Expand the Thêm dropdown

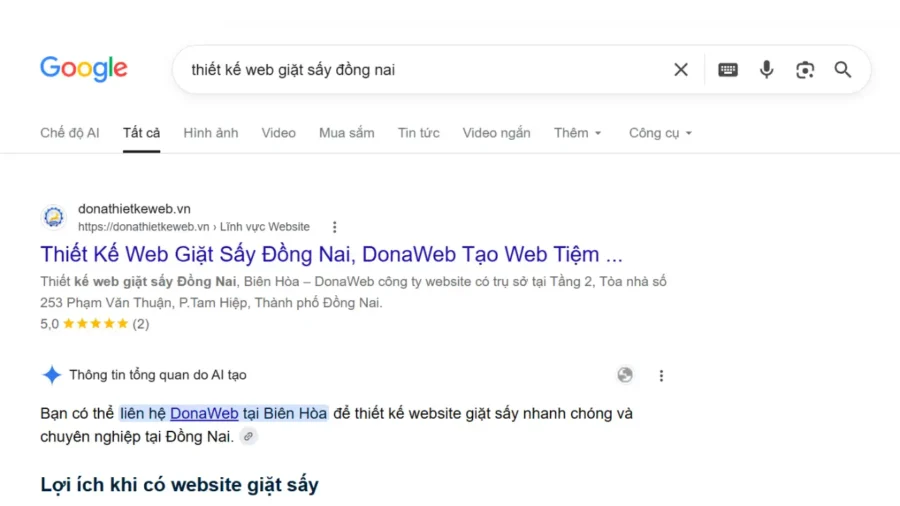[x=577, y=133]
